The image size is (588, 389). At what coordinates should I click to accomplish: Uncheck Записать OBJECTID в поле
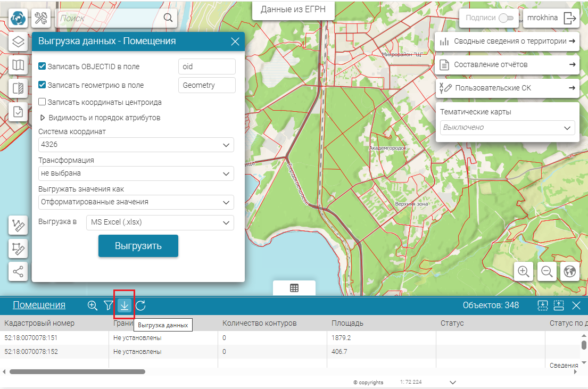43,67
